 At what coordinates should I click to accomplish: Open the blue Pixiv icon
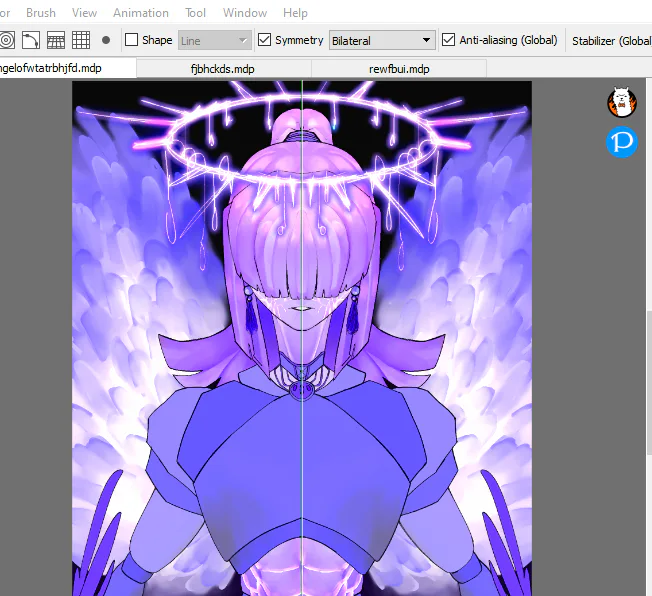coord(622,142)
